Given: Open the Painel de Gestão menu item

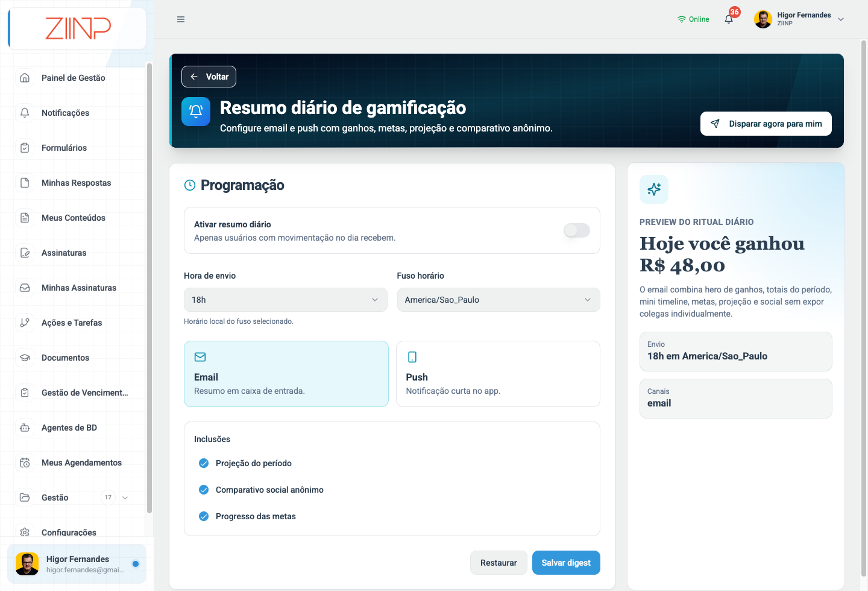Looking at the screenshot, I should 73,78.
